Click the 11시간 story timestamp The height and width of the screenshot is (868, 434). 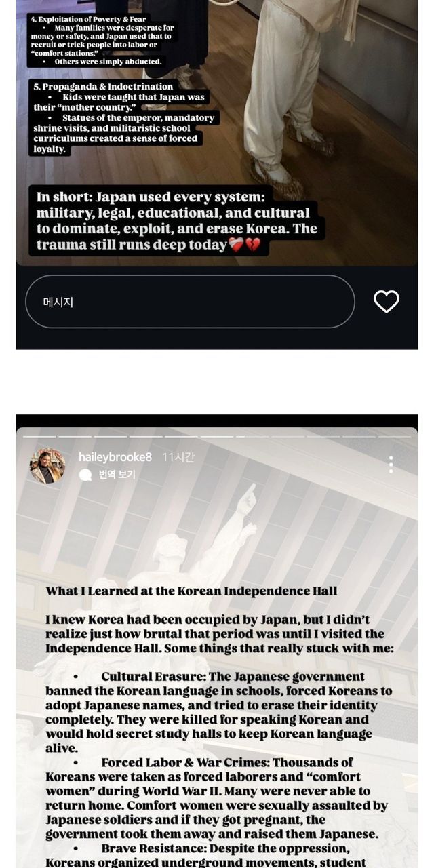pyautogui.click(x=178, y=457)
